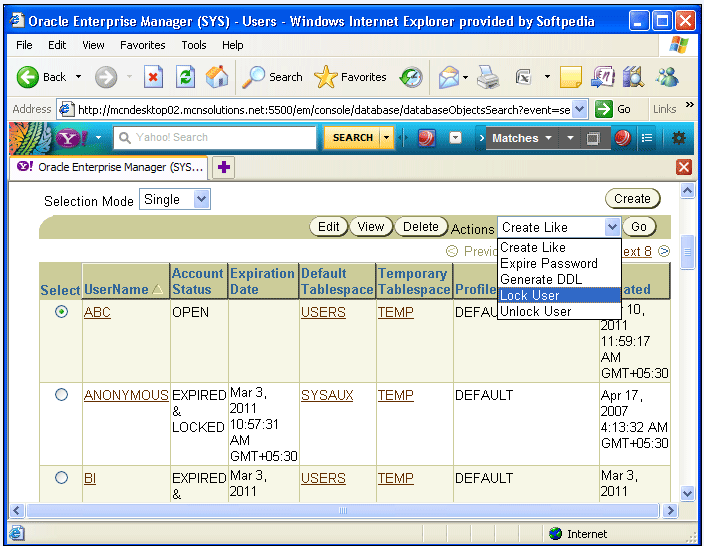Open the Yahoo SEARCH button dropdown arrow
The width and height of the screenshot is (704, 546).
386,137
